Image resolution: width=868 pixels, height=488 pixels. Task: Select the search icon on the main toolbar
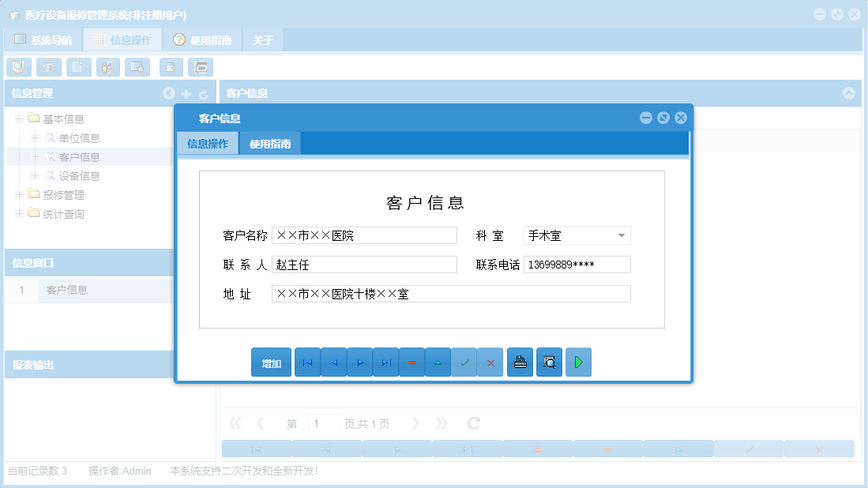(x=18, y=67)
